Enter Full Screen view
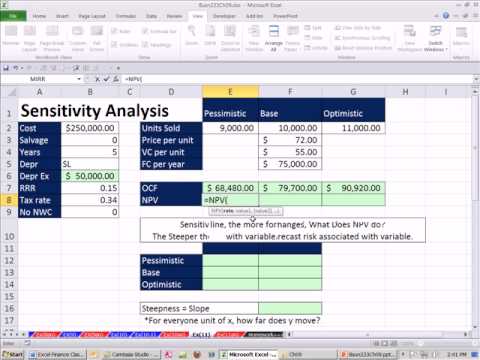This screenshot has width=480, height=360. (x=97, y=37)
